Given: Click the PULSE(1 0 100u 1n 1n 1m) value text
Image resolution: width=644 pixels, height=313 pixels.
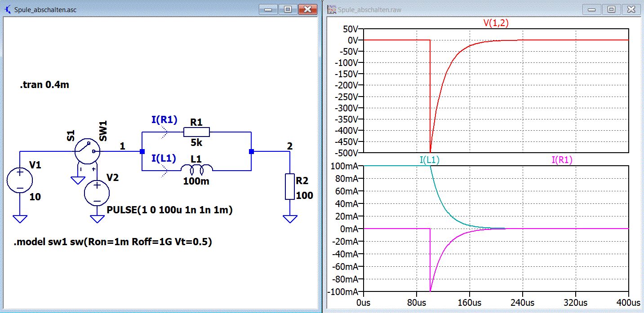Looking at the screenshot, I should tap(169, 210).
